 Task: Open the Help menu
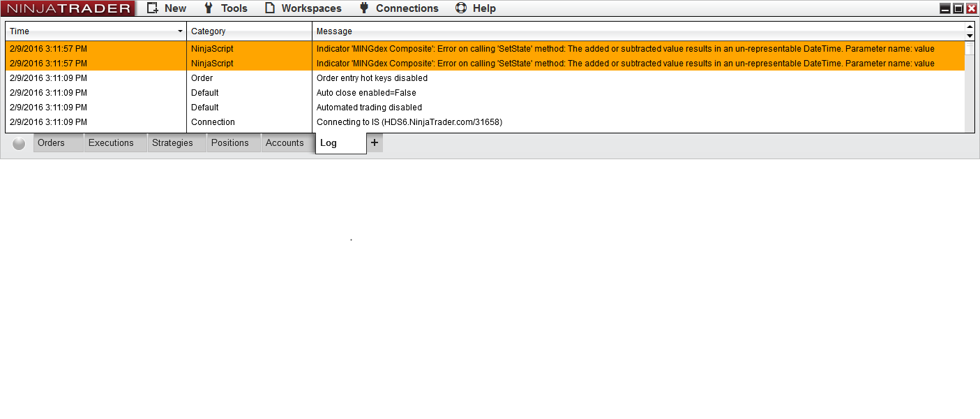coord(484,8)
